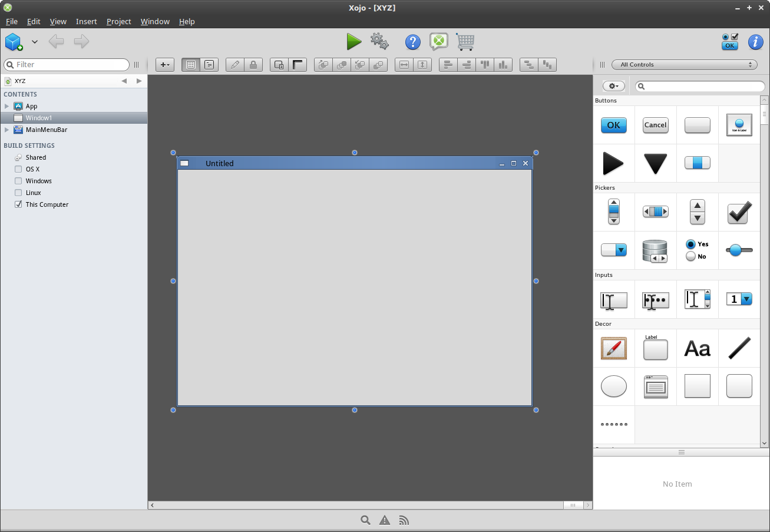770x532 pixels.
Task: Select the Slider control in Pickers
Action: pos(739,250)
